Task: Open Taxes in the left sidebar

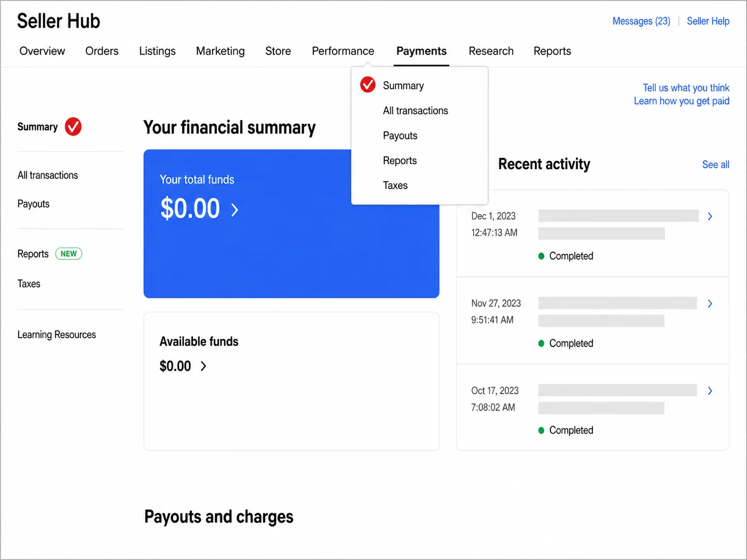Action: pos(29,284)
